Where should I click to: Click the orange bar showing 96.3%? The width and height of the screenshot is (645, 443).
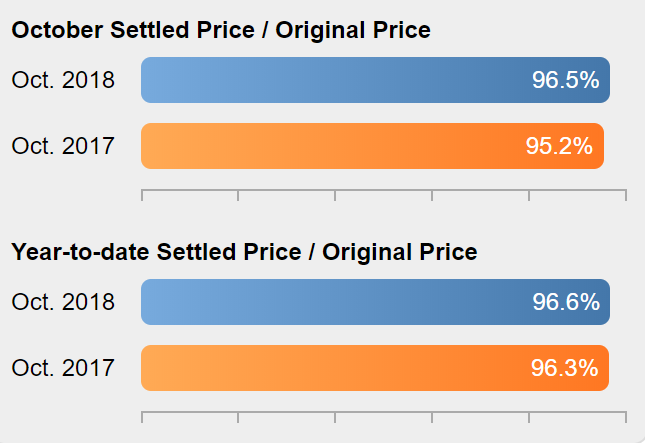[375, 368]
